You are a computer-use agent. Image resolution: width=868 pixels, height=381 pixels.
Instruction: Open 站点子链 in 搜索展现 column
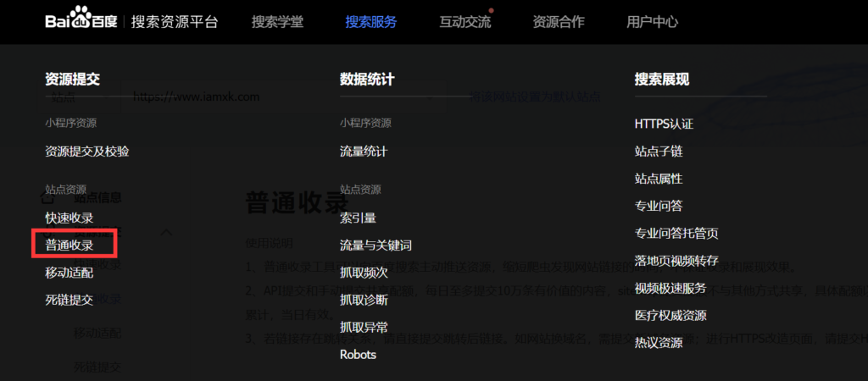tap(659, 152)
